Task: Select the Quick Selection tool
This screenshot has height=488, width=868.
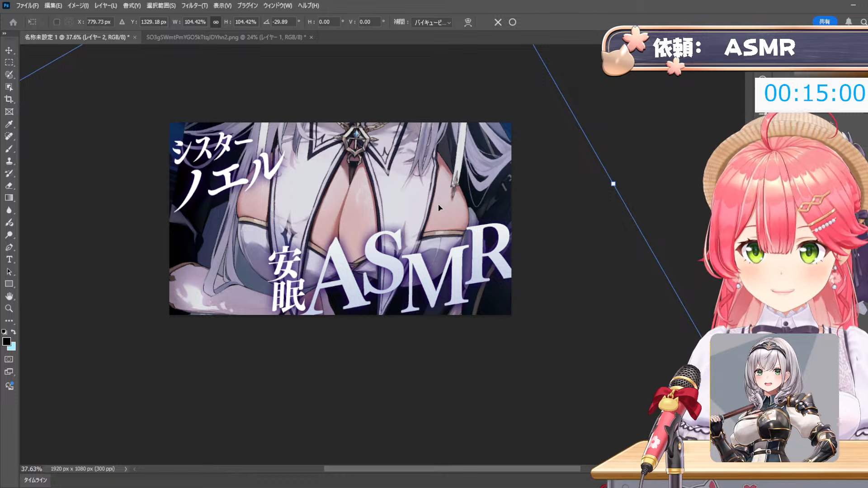Action: tap(9, 75)
